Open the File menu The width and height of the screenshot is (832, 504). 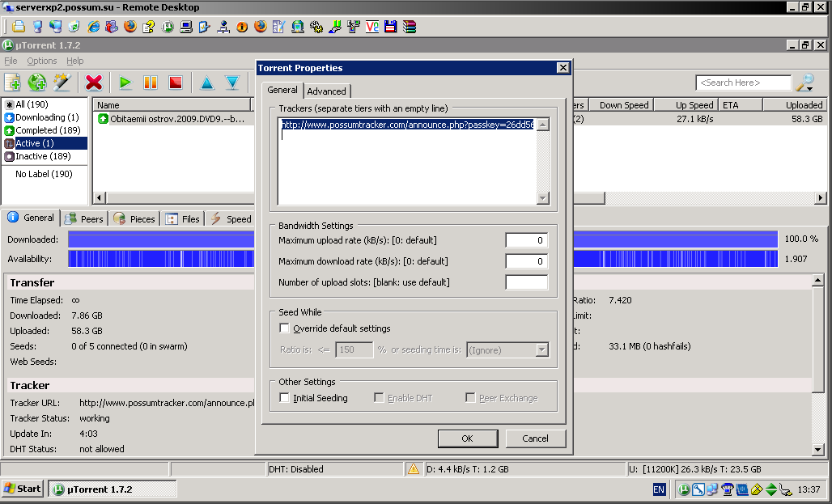tap(11, 61)
